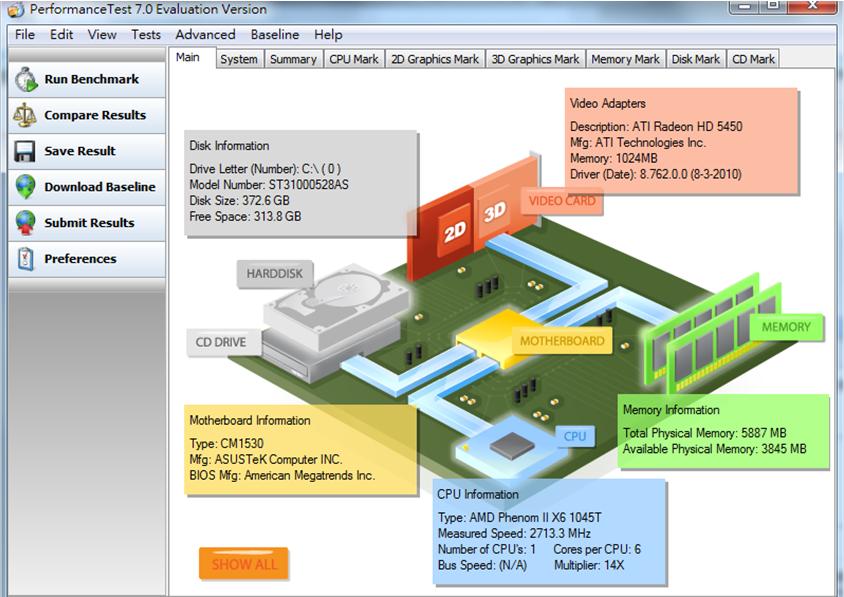Click the Video Adapters heading
The image size is (844, 597).
tap(608, 103)
